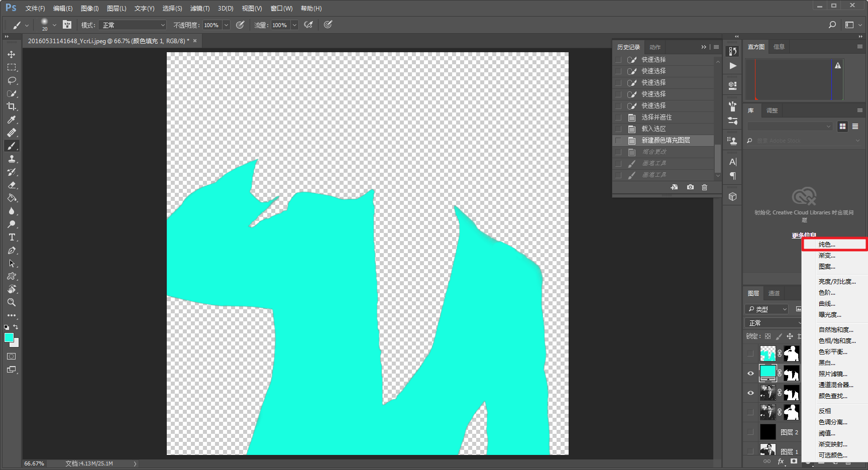Switch to the 动作 tab
Image resolution: width=868 pixels, height=470 pixels.
(655, 47)
